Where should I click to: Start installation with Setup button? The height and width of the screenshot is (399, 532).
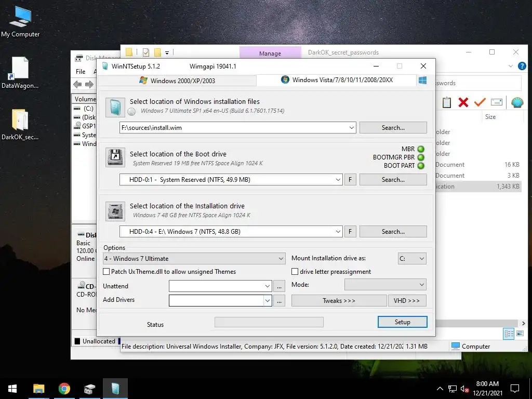(x=403, y=322)
